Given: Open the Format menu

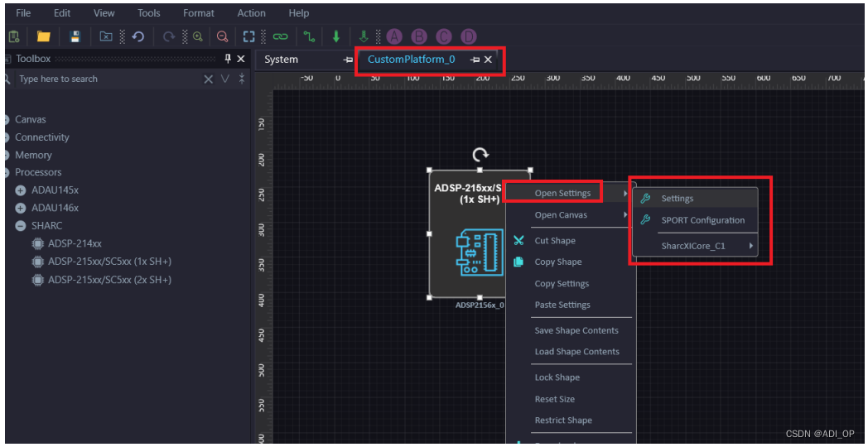Looking at the screenshot, I should 199,12.
